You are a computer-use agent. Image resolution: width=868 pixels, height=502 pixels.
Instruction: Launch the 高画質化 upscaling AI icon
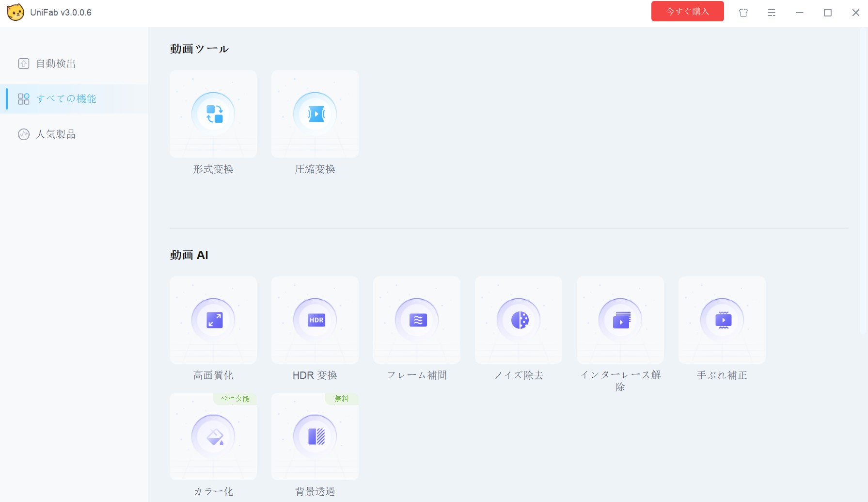213,320
